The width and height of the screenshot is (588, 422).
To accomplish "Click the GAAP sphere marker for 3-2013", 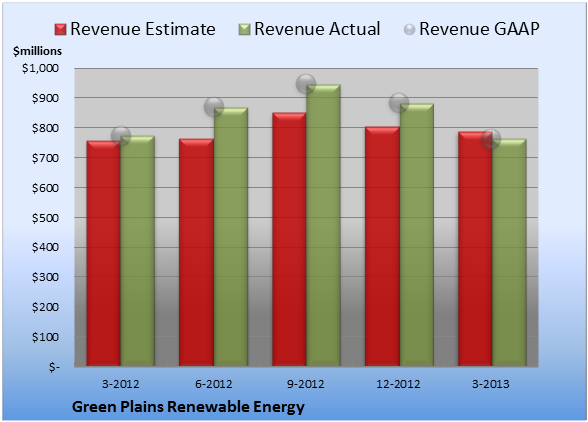I will point(491,139).
